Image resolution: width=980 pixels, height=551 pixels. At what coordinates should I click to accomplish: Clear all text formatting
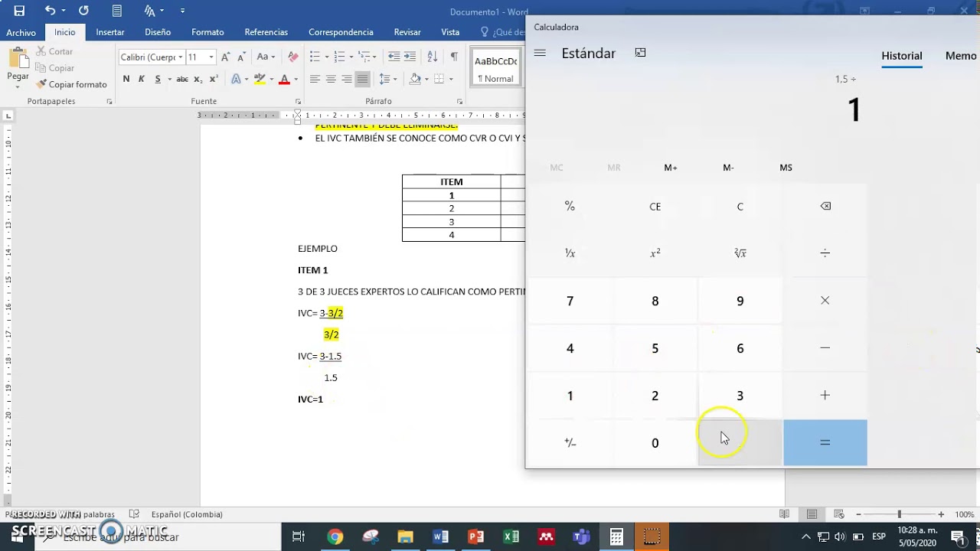point(292,57)
